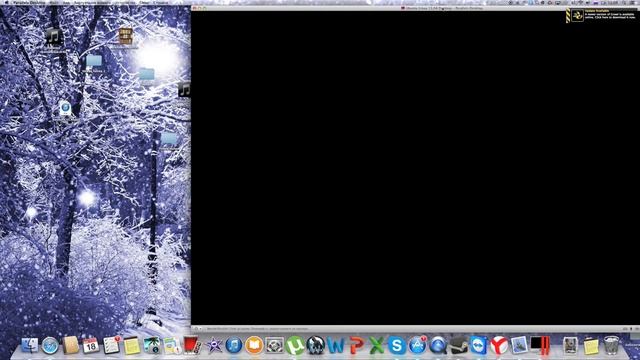Open the orange iBooks app

tap(254, 345)
